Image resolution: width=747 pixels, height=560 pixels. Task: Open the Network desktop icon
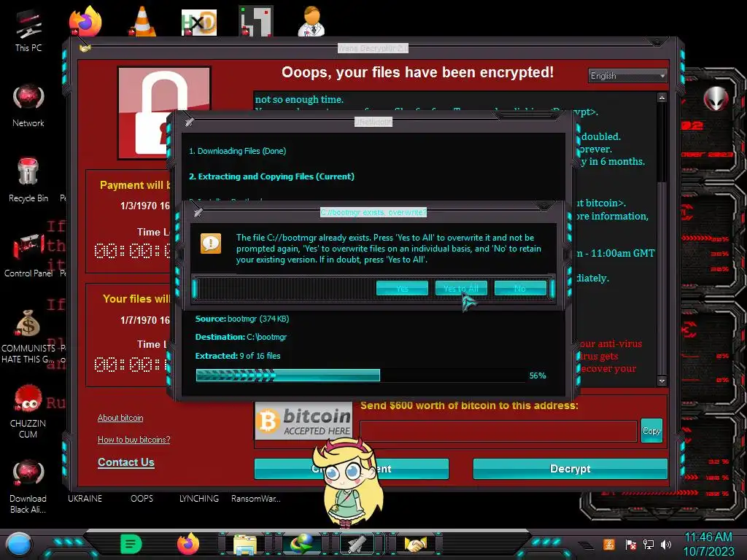[x=28, y=106]
